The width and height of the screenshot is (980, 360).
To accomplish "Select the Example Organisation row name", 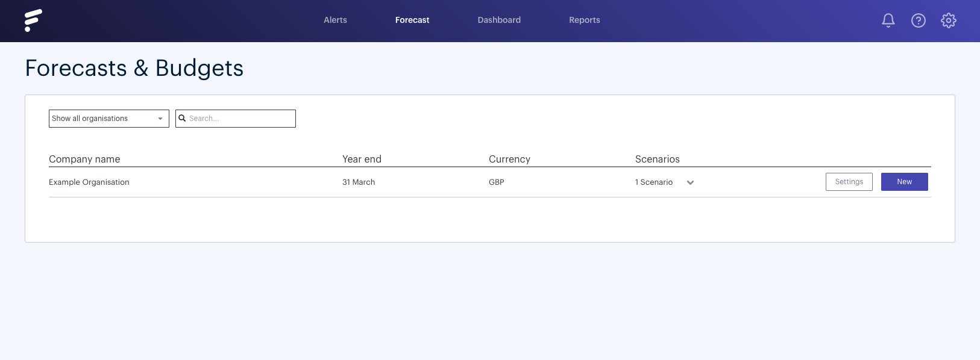I will [x=89, y=182].
